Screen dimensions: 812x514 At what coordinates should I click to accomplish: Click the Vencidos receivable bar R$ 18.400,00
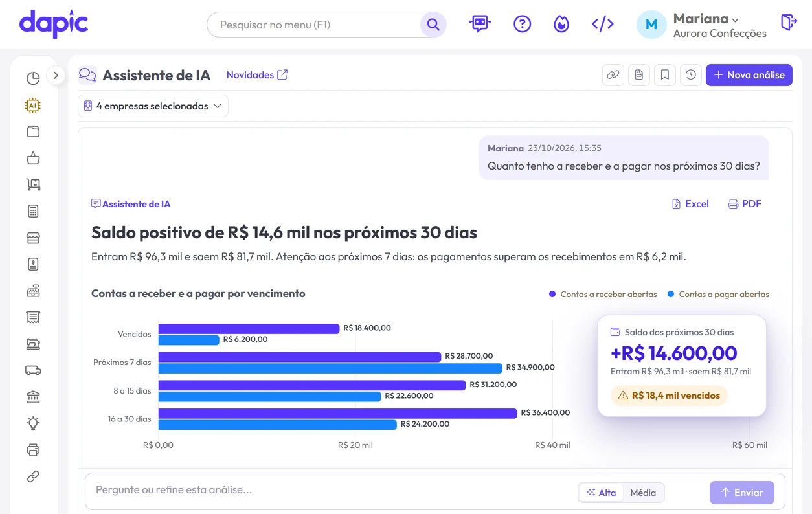pos(249,329)
